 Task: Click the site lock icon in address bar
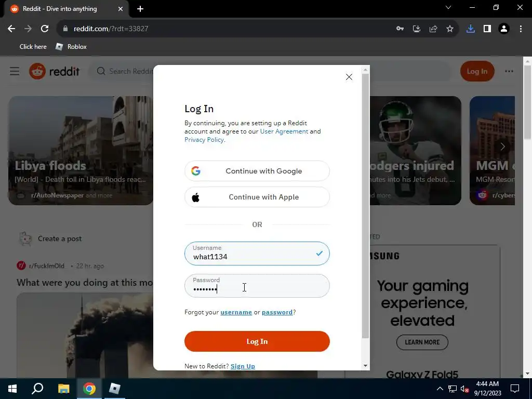tap(65, 29)
